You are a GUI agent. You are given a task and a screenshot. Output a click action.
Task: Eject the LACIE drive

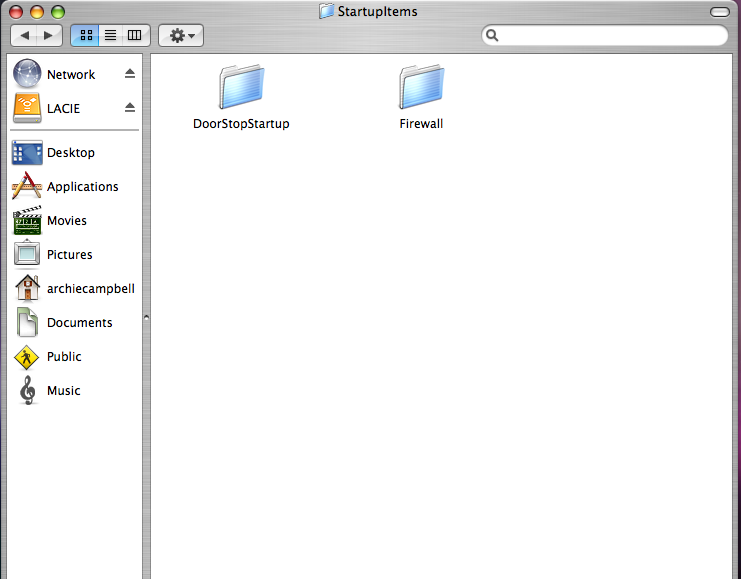pos(130,108)
